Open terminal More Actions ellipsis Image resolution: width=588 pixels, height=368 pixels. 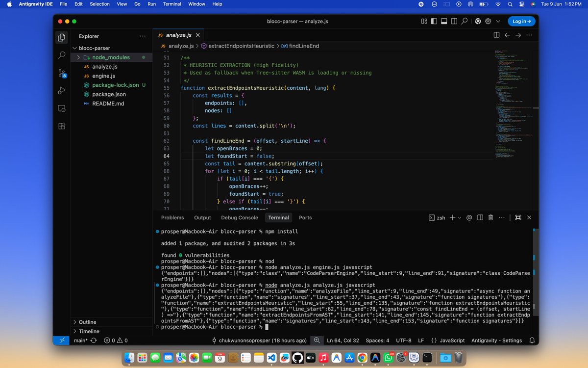(x=502, y=218)
